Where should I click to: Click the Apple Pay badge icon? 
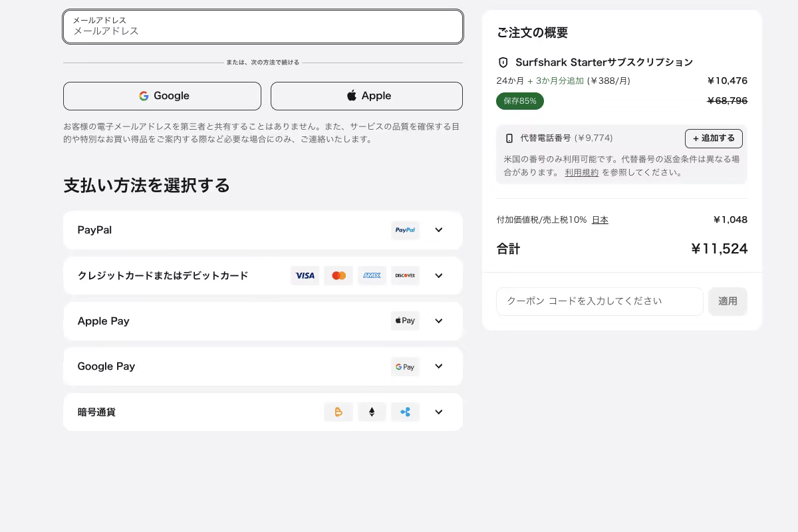405,321
